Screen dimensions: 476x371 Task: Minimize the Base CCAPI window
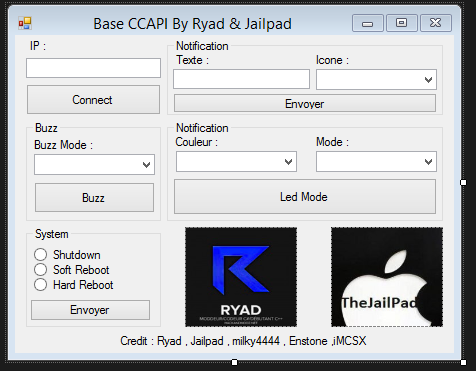pyautogui.click(x=368, y=23)
